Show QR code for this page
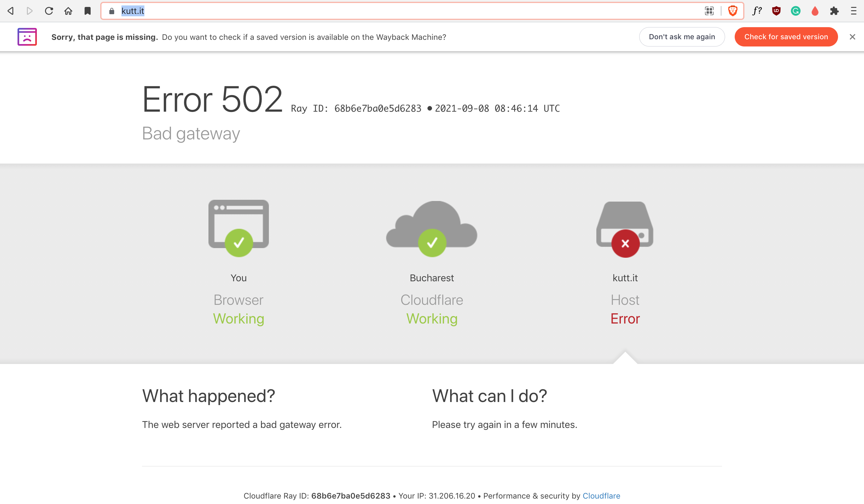 709,11
